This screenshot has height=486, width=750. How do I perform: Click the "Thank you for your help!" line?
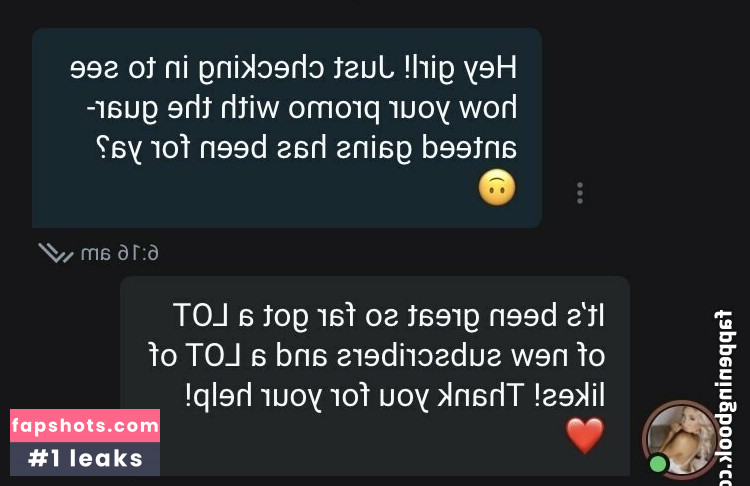(354, 397)
